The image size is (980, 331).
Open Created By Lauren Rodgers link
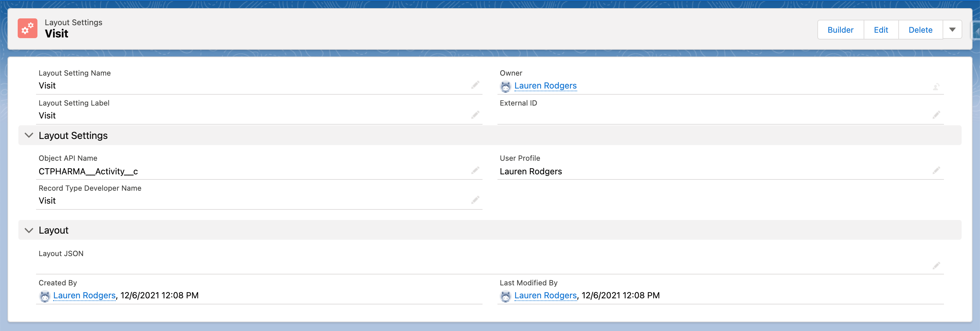tap(84, 295)
